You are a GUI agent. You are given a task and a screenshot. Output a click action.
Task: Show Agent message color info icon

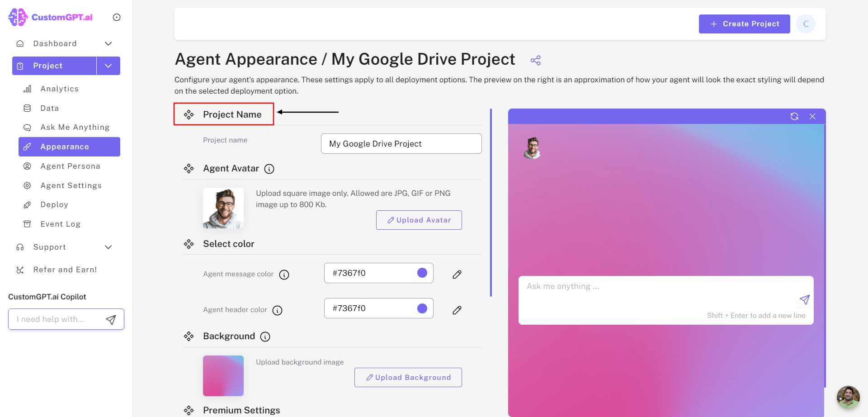point(284,275)
